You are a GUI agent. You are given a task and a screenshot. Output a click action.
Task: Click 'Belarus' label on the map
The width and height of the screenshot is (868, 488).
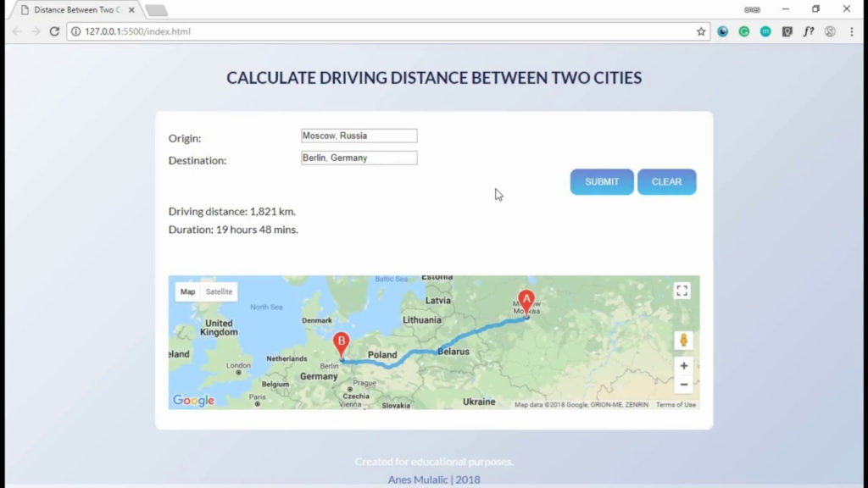pyautogui.click(x=453, y=352)
